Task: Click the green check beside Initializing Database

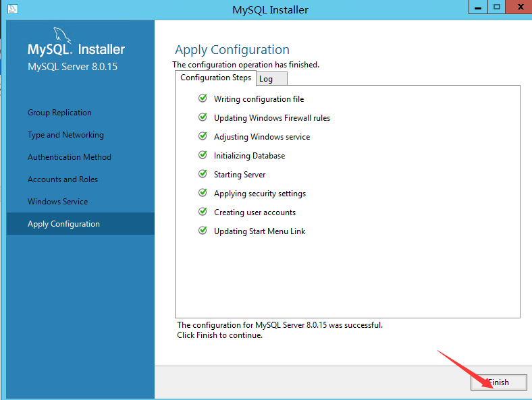Action: click(x=203, y=155)
